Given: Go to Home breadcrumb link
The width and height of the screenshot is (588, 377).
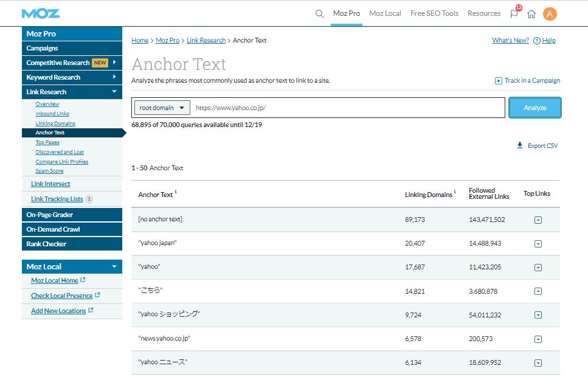Looking at the screenshot, I should 140,40.
